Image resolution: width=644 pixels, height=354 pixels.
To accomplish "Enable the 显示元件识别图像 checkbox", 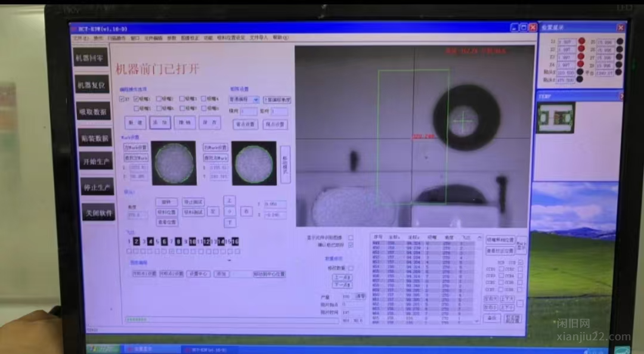I will coord(351,237).
